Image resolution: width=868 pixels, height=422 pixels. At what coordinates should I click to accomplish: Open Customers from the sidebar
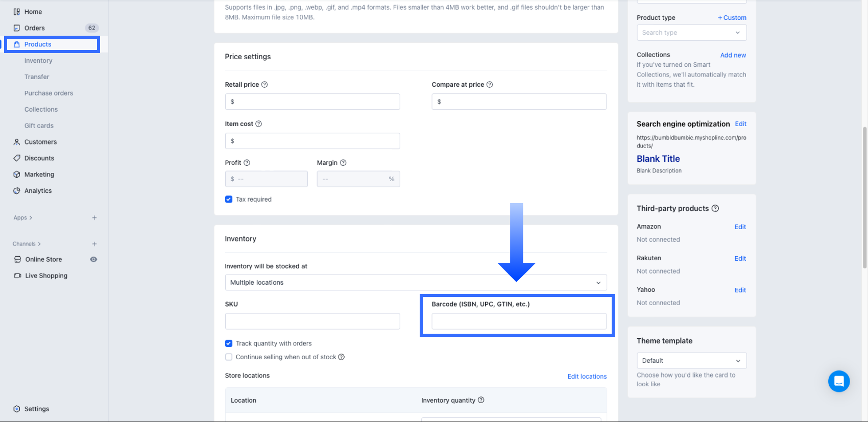click(x=40, y=142)
